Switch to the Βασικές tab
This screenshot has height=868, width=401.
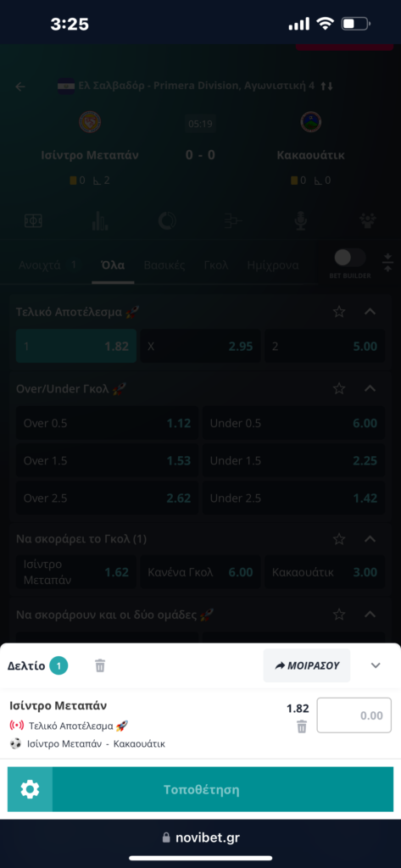tap(164, 265)
